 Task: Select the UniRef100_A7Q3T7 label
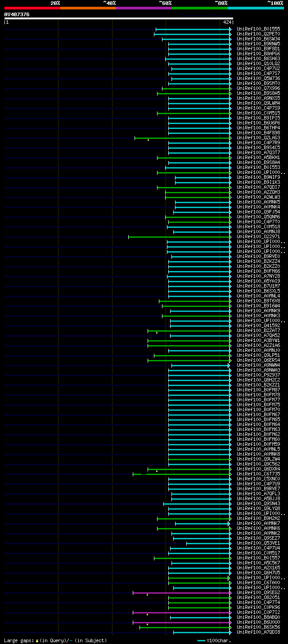pyautogui.click(x=258, y=152)
